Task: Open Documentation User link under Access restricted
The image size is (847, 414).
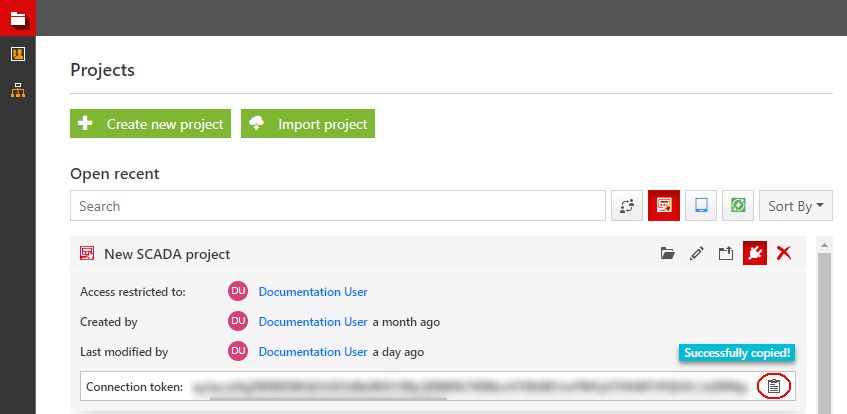Action: coord(313,292)
